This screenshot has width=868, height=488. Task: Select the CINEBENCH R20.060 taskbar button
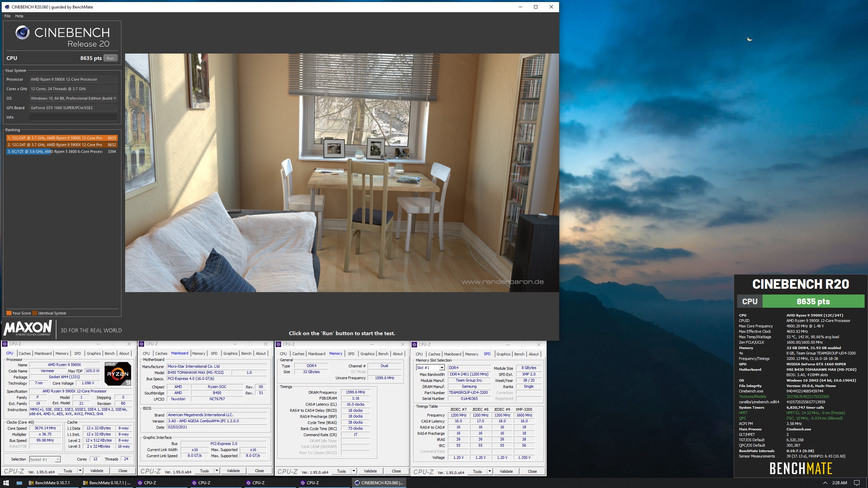point(379,483)
